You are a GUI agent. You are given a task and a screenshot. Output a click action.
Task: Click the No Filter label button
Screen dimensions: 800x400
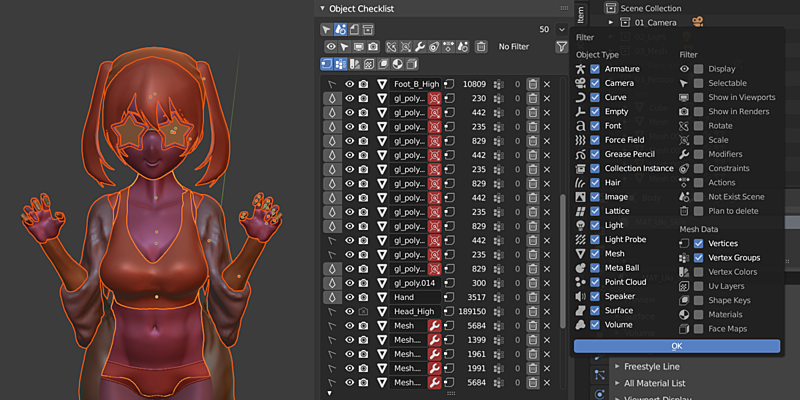[514, 47]
